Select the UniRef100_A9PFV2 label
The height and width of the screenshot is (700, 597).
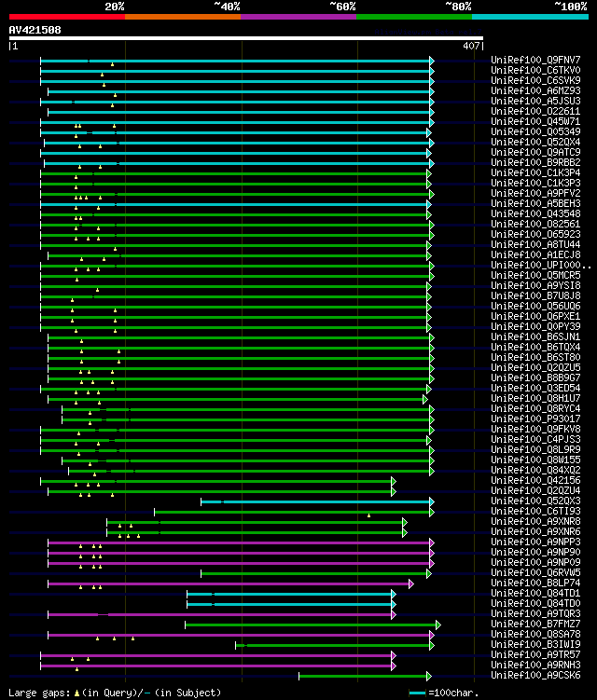pyautogui.click(x=535, y=193)
